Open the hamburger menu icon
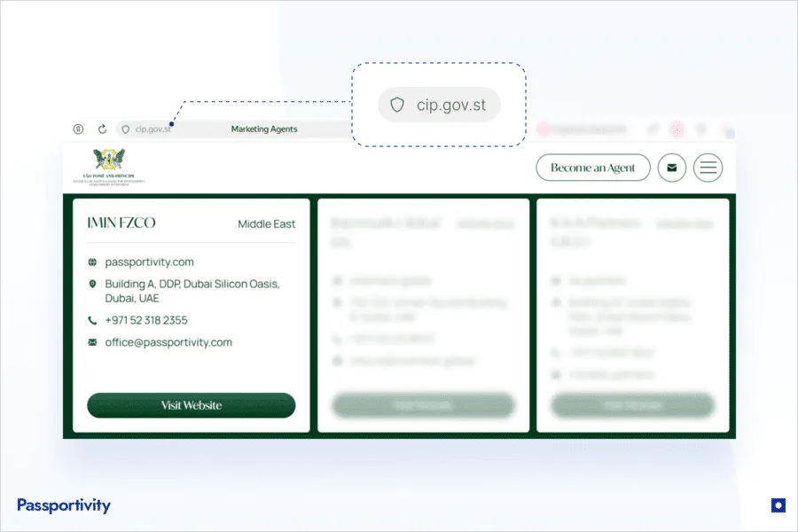 point(708,168)
